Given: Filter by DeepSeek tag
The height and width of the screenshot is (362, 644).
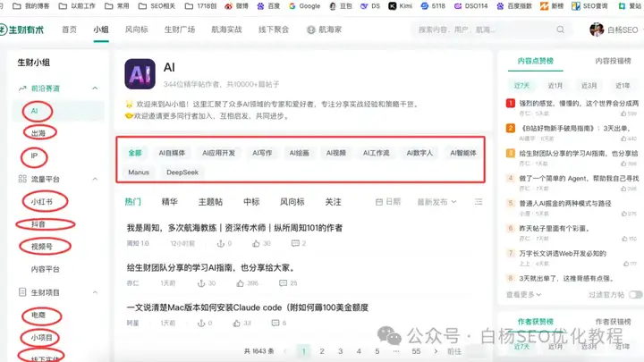Looking at the screenshot, I should pos(182,172).
